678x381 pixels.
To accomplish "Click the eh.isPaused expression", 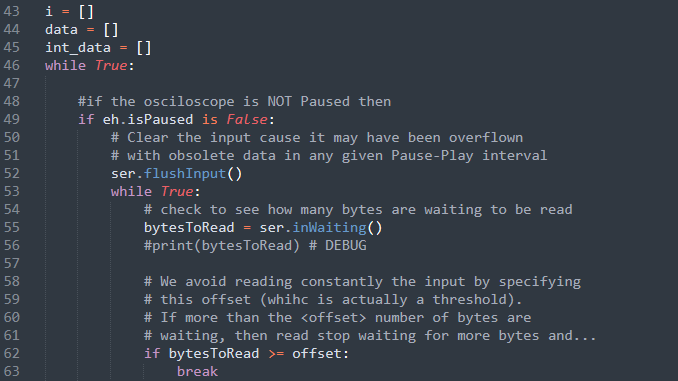I will tap(148, 119).
